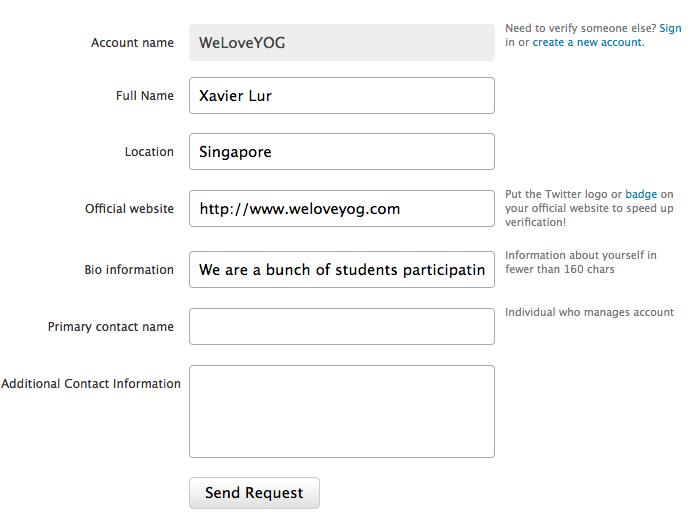Focus the Full Name field with Xavier Lur
The width and height of the screenshot is (690, 524).
(x=341, y=96)
